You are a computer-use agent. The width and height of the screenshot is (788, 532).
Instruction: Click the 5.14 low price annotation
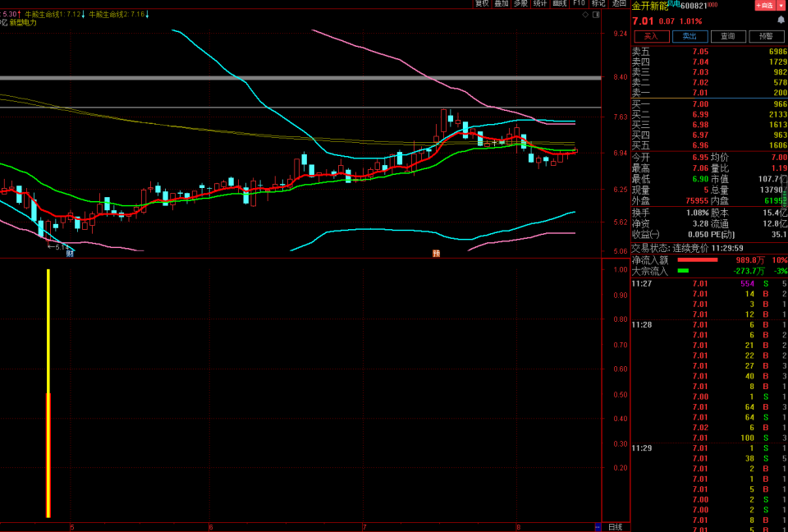(x=58, y=247)
